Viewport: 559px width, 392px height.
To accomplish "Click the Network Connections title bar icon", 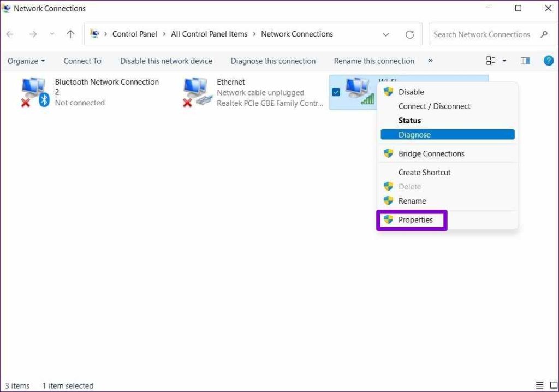I will (x=6, y=8).
